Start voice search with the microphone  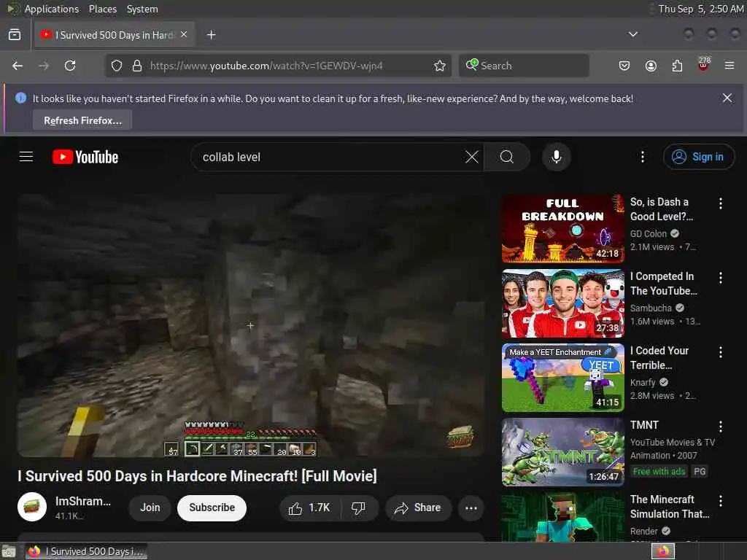[557, 157]
